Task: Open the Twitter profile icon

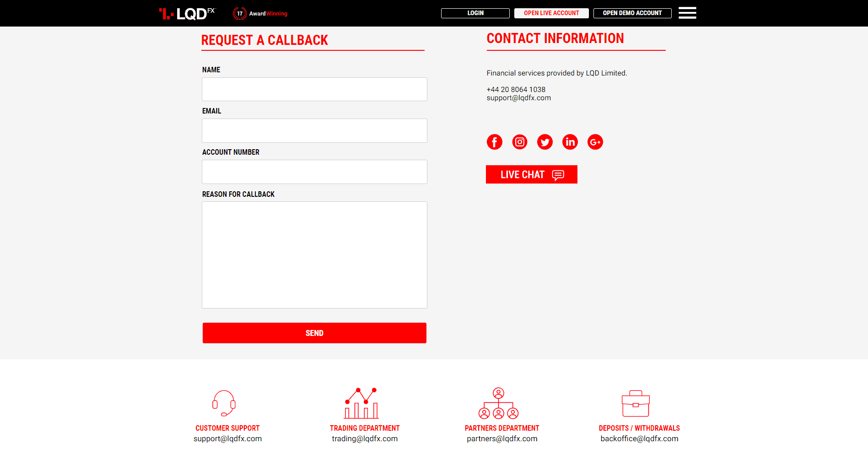Action: [545, 142]
